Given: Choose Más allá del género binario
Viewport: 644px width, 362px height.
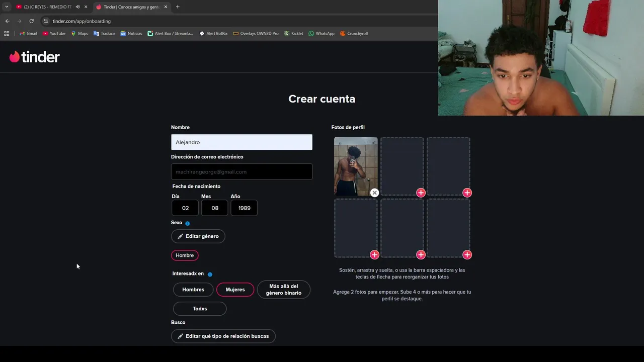Looking at the screenshot, I should tap(284, 290).
